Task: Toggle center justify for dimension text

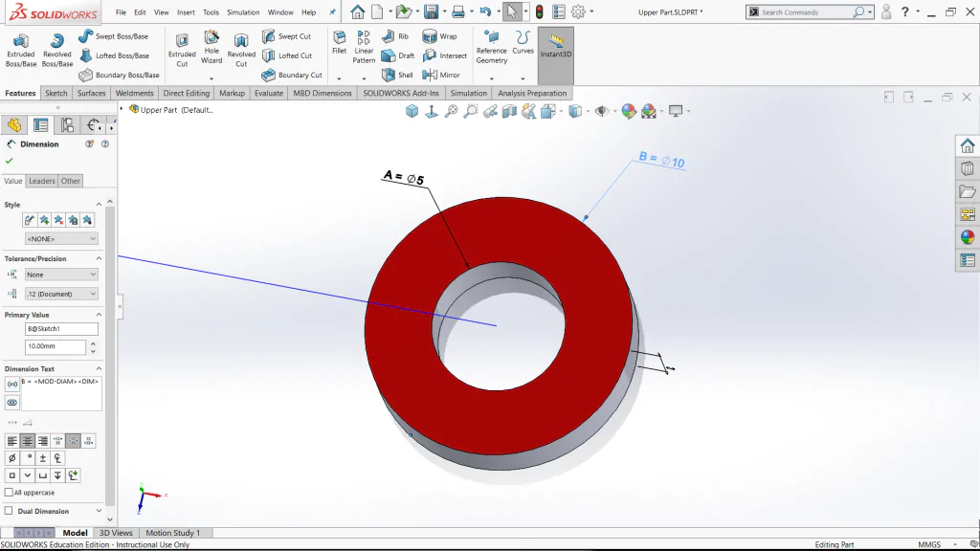Action: point(28,441)
